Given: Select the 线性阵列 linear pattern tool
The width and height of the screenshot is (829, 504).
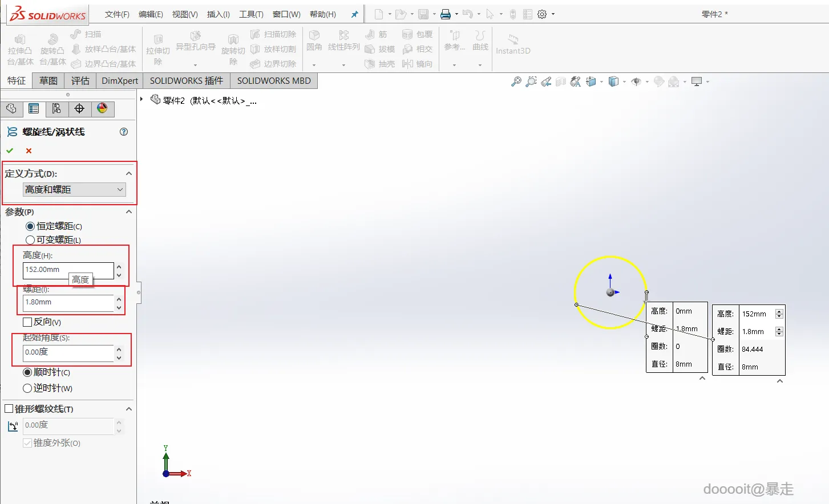Looking at the screenshot, I should (344, 41).
